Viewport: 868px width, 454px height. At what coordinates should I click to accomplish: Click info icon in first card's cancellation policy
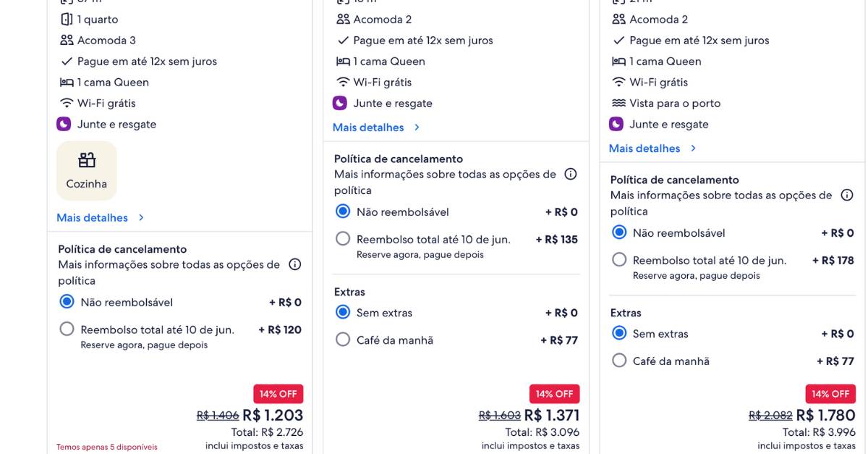click(295, 264)
